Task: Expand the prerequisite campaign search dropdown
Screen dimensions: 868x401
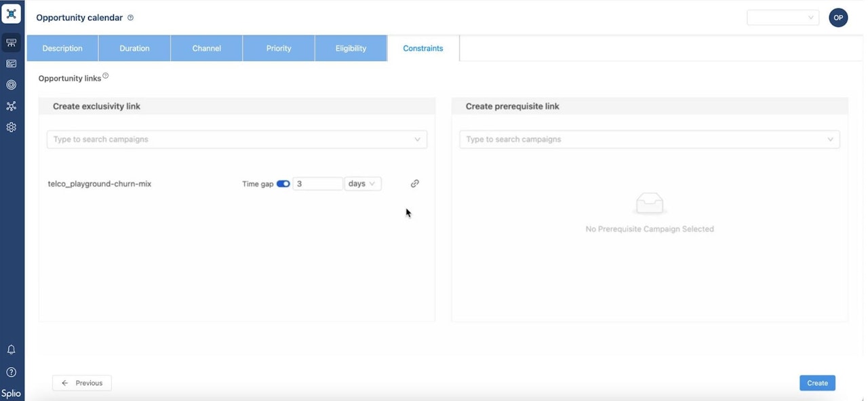Action: pos(650,139)
